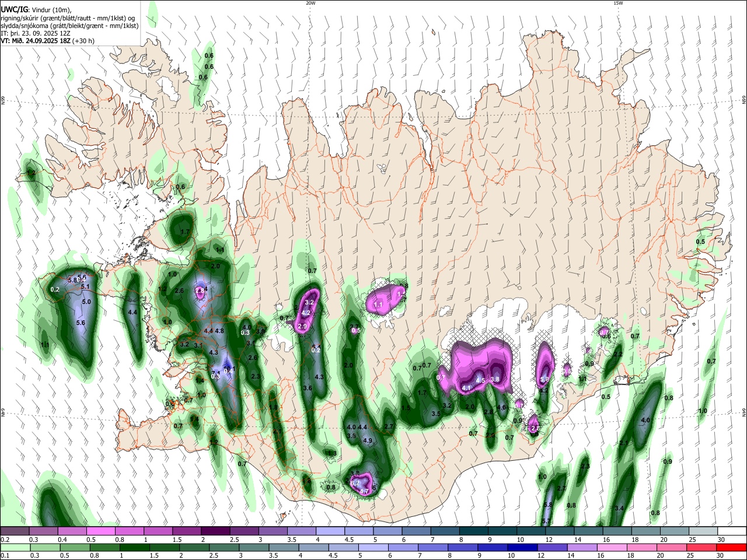Click the '2.9' value in the central magenta patch
The width and height of the screenshot is (747, 560).
(302, 326)
